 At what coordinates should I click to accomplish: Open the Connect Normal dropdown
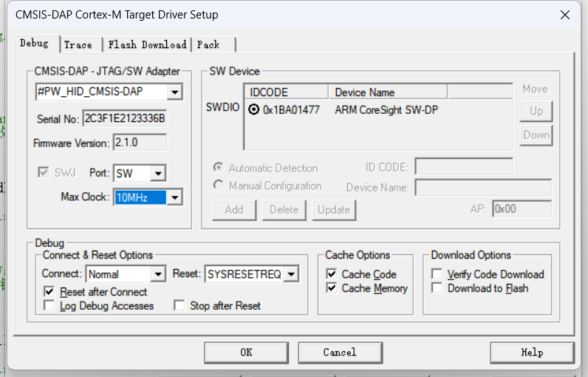coord(158,274)
